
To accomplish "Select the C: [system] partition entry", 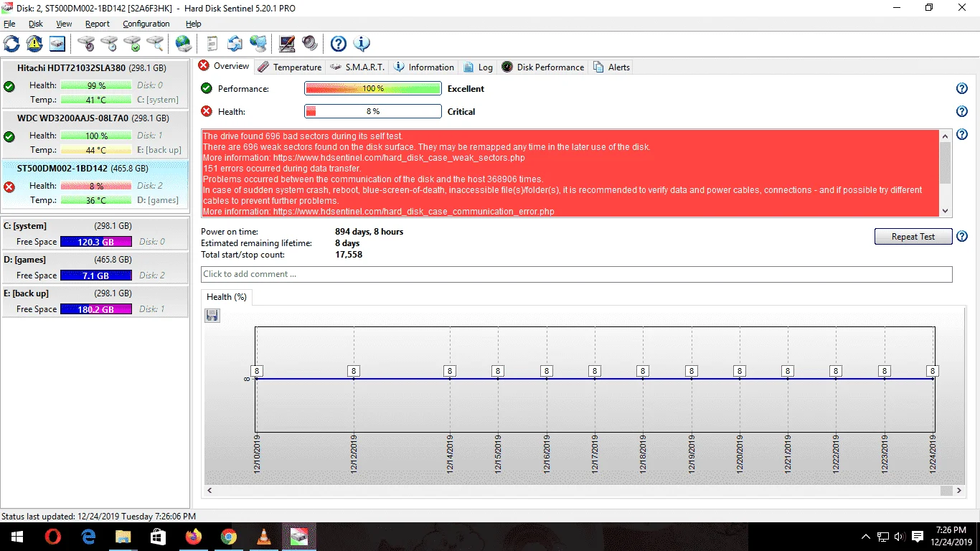I will 95,234.
